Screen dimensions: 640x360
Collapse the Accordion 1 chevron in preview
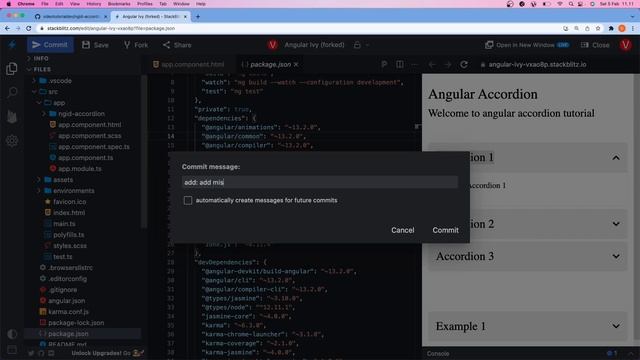click(616, 158)
